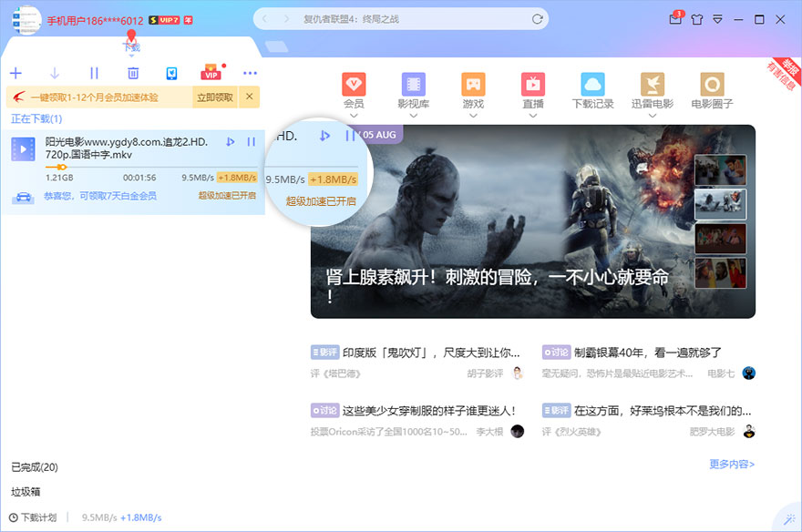Open the 更多内容> link
Viewport: 802px width, 532px height.
point(732,464)
